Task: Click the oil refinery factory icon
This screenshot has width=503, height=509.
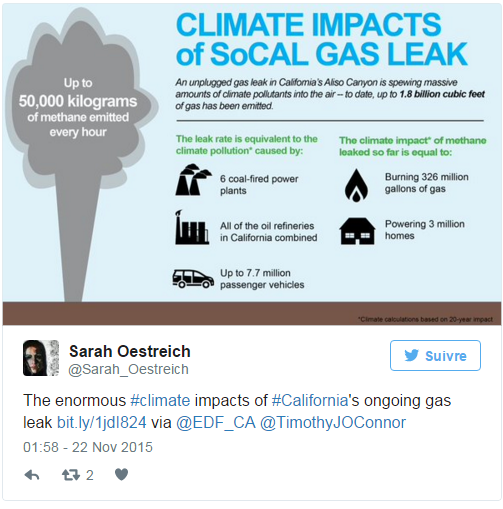Action: (x=192, y=228)
